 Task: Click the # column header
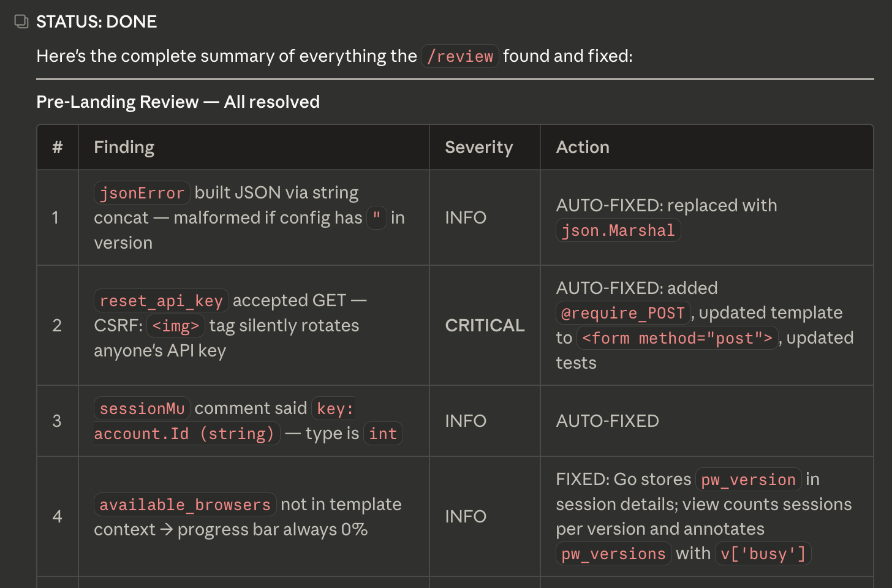pyautogui.click(x=58, y=147)
